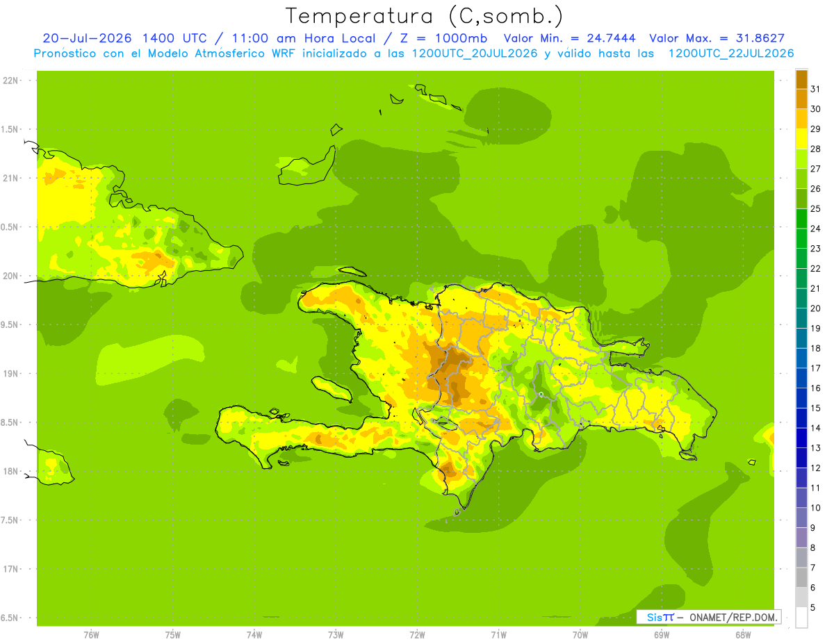Click the 'Pronóstico con el Modelo Atmósferico WRF' line

pos(165,53)
